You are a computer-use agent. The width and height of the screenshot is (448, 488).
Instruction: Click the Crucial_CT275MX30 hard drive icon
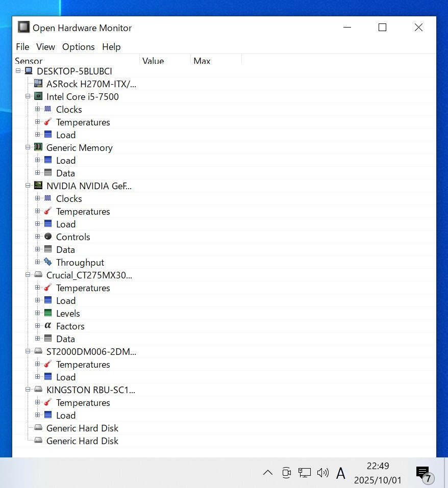tap(38, 274)
